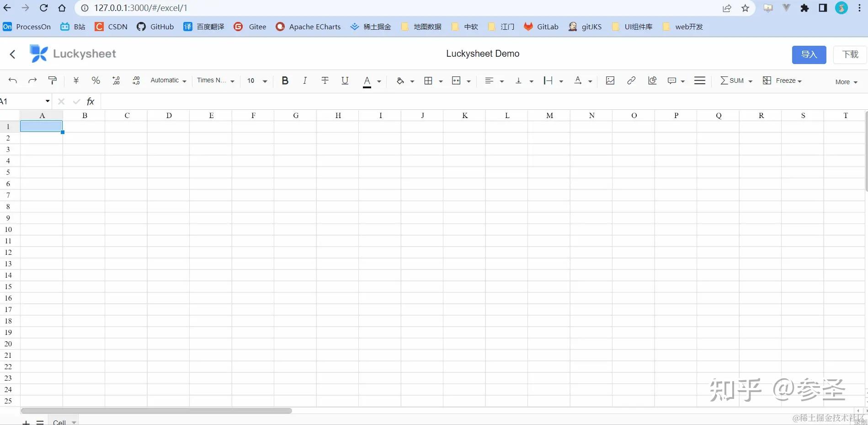The height and width of the screenshot is (425, 868).
Task: Click the undo arrow in toolbar
Action: (13, 81)
